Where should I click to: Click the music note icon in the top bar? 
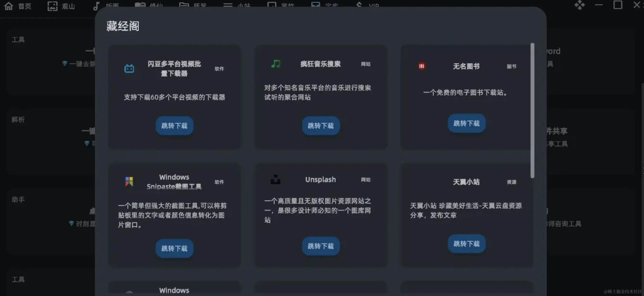pos(96,6)
